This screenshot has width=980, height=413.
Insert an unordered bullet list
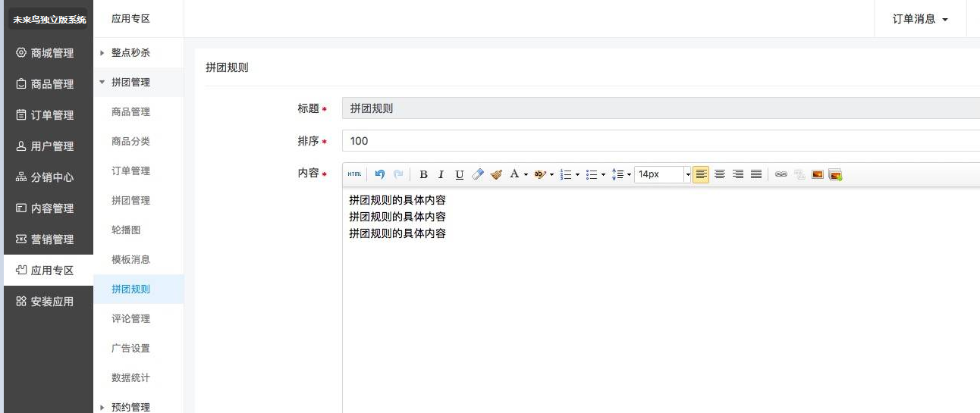coord(592,174)
